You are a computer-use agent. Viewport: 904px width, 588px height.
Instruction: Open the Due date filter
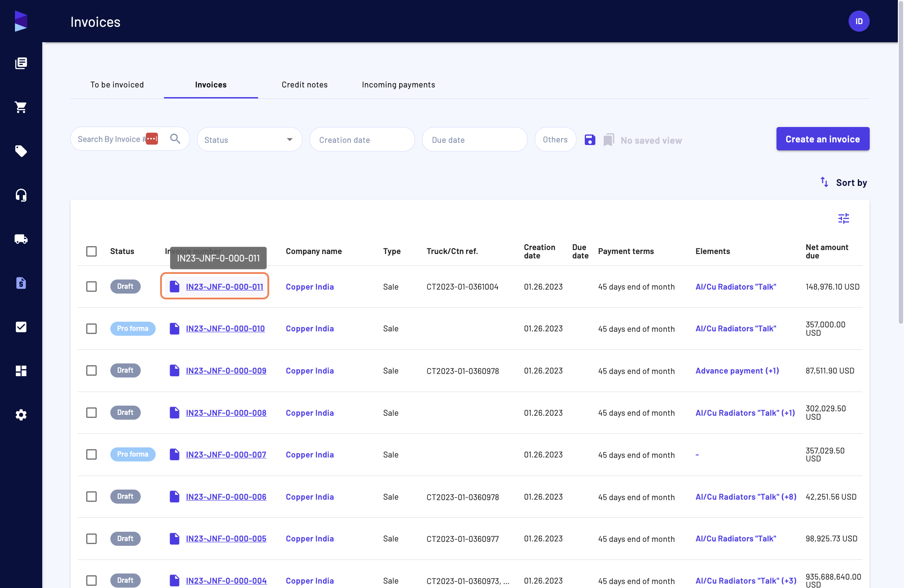tap(474, 139)
